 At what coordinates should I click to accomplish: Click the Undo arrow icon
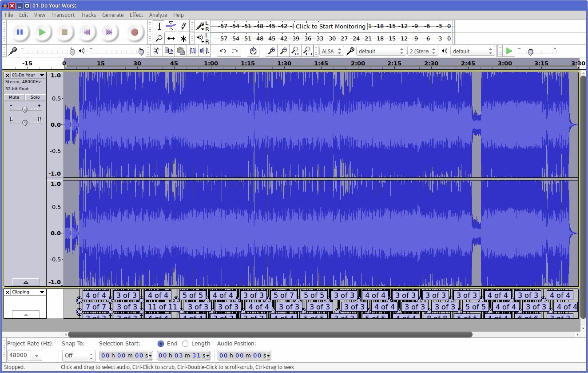pos(223,51)
